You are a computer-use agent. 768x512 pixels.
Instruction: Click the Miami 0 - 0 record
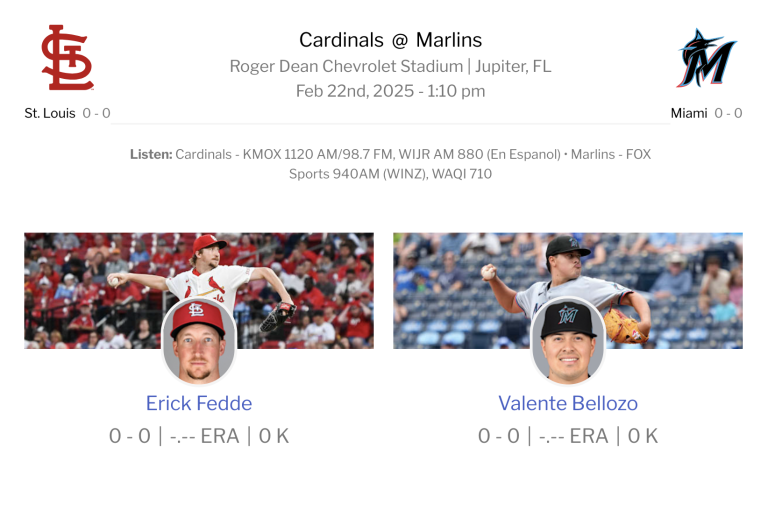tap(728, 113)
